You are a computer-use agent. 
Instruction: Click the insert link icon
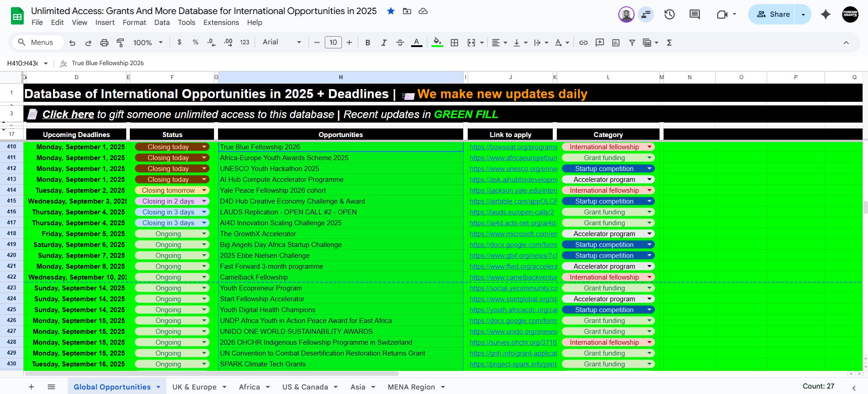[x=583, y=43]
